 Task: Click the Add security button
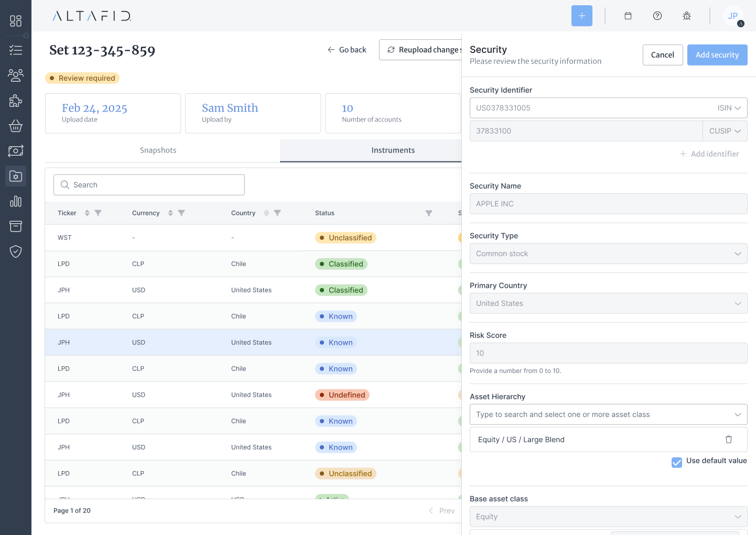(717, 55)
